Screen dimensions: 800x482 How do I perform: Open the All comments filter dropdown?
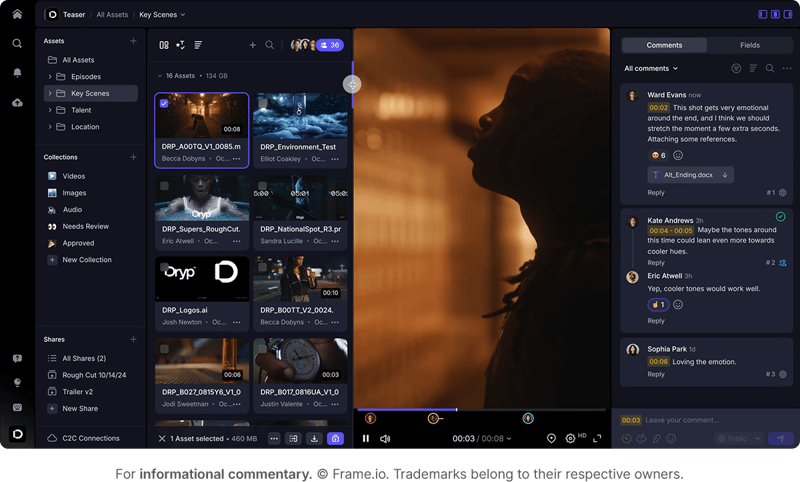[x=651, y=68]
